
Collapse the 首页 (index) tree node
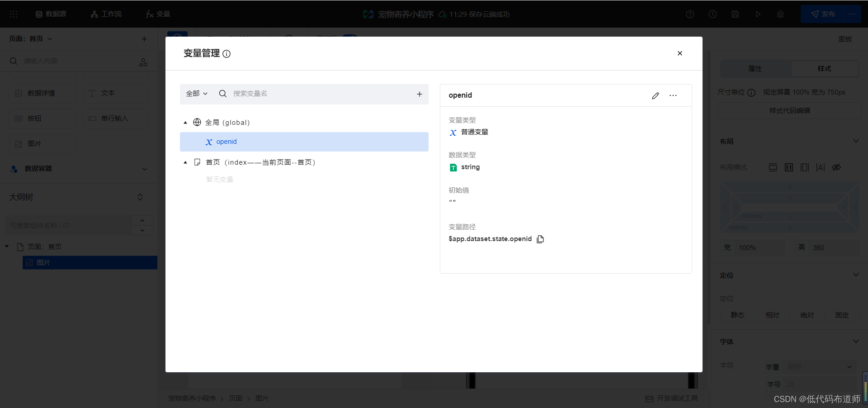[x=185, y=162]
